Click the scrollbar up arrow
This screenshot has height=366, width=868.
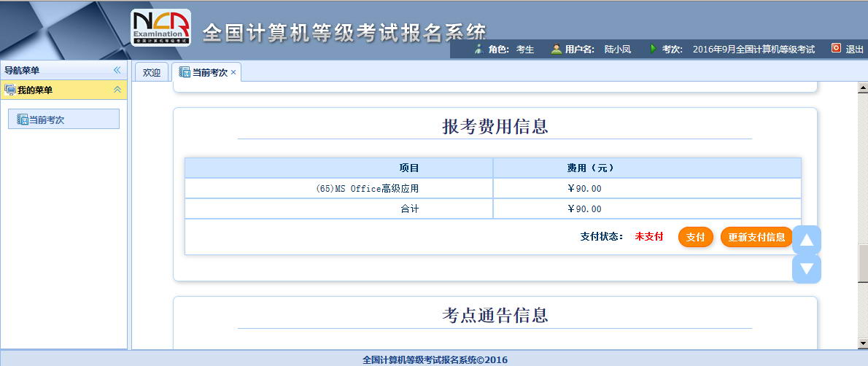[x=862, y=87]
